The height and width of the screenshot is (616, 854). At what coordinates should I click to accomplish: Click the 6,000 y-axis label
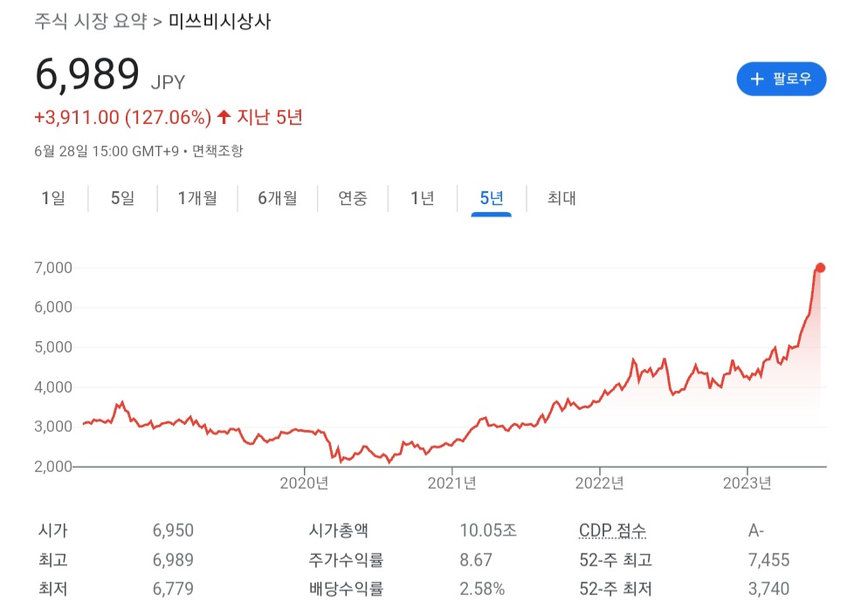[x=53, y=307]
